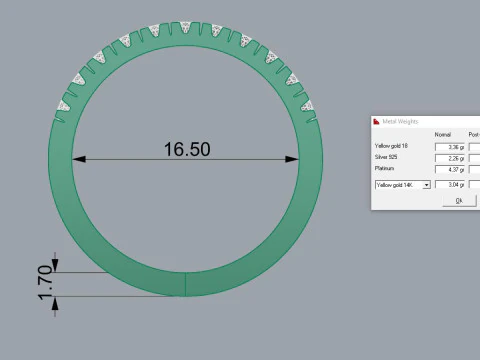Click the Metal Weights dialog red icon
The height and width of the screenshot is (360, 480).
376,121
